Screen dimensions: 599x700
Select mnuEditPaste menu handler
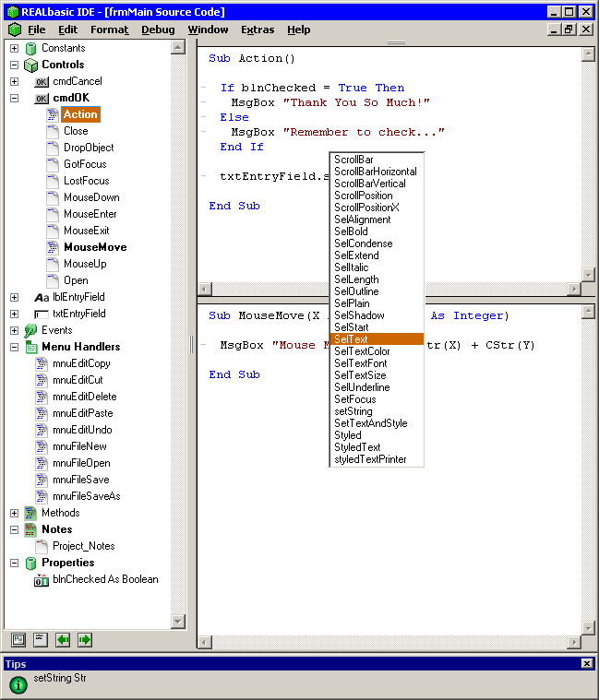click(x=83, y=413)
